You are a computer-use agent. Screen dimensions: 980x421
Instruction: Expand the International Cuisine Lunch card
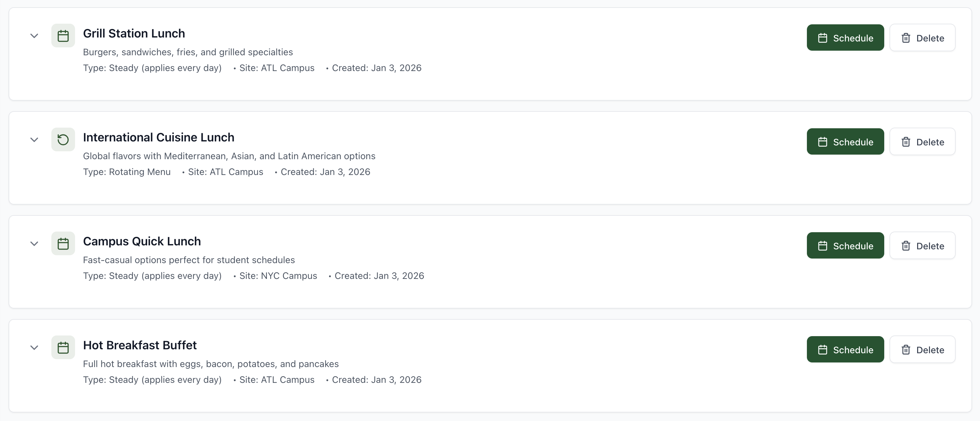(34, 139)
